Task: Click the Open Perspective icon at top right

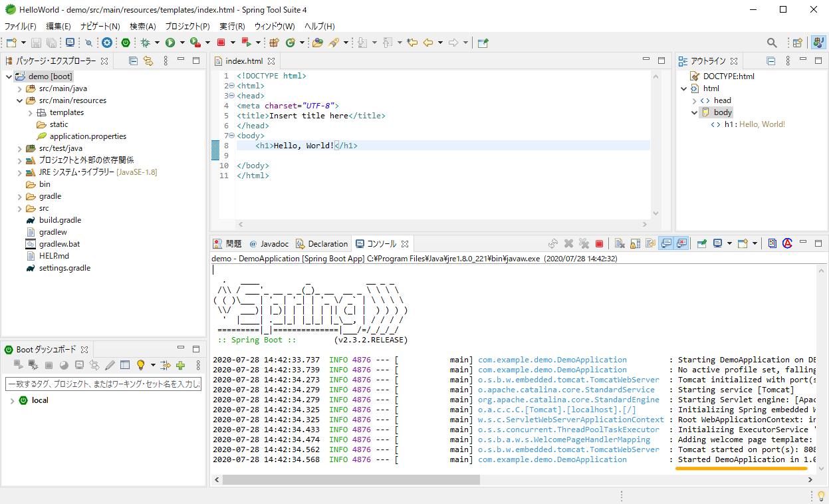Action: pyautogui.click(x=798, y=43)
